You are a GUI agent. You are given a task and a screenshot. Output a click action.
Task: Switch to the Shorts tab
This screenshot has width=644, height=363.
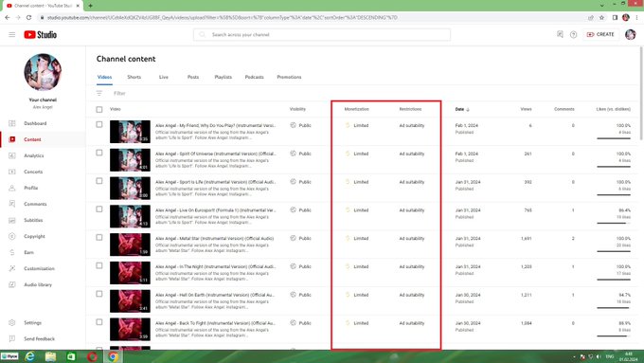tap(134, 77)
